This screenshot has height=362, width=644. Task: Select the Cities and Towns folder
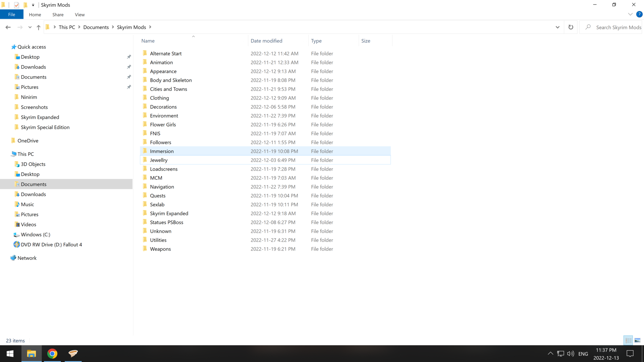point(265,89)
